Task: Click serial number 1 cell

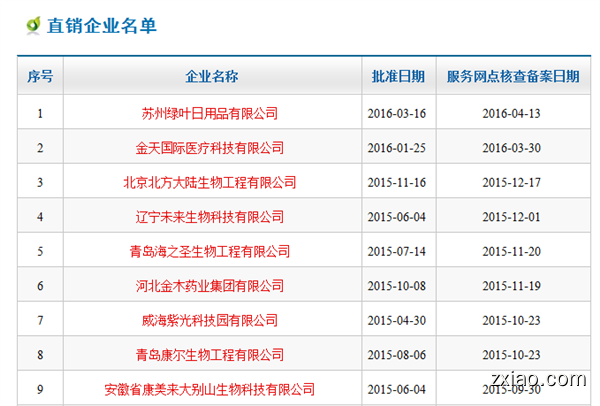Action: (40, 114)
